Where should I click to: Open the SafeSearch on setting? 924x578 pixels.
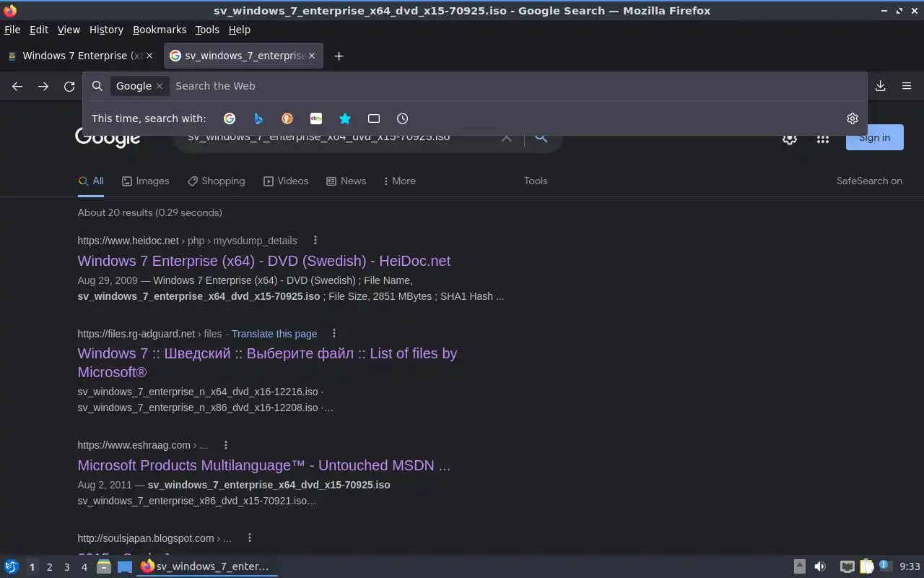coord(869,181)
